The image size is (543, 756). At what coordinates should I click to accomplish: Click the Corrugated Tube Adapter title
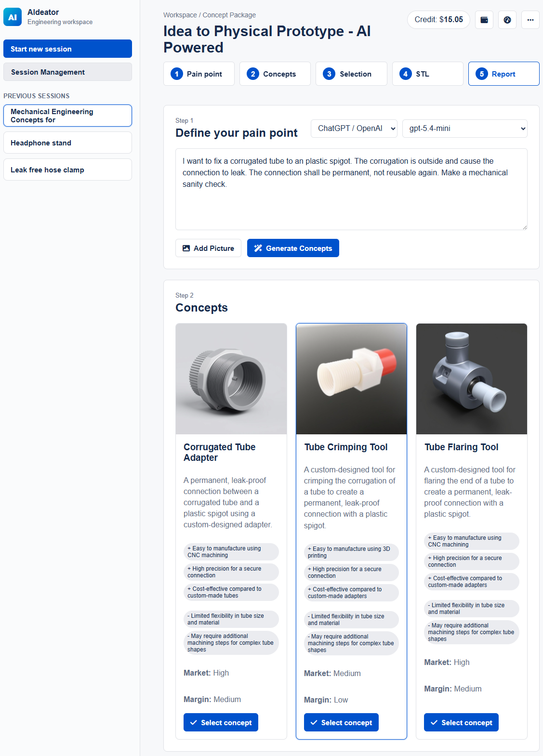point(220,452)
